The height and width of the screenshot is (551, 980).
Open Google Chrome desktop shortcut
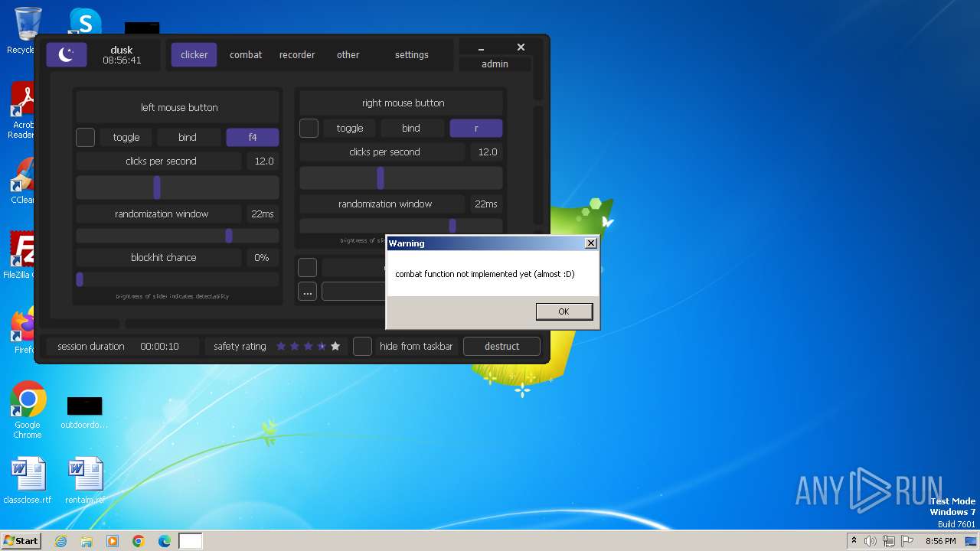pyautogui.click(x=28, y=410)
